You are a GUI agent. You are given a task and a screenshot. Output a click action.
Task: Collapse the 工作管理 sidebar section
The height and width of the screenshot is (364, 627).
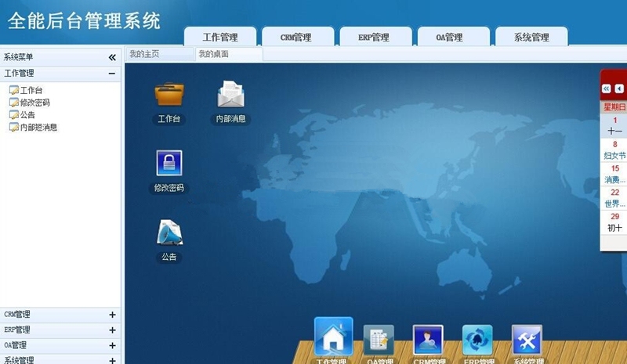point(112,74)
